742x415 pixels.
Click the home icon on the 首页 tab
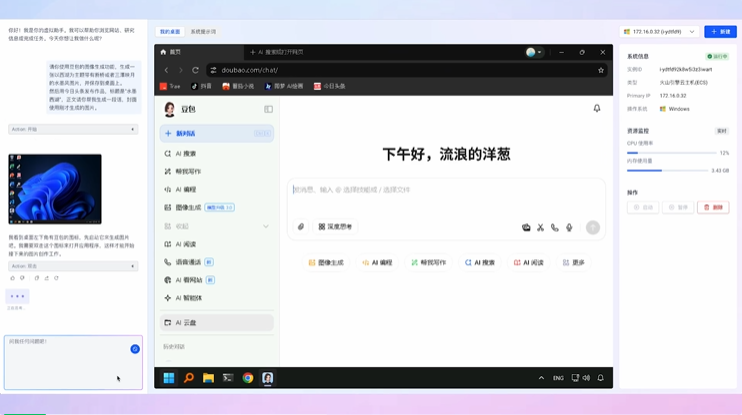163,52
